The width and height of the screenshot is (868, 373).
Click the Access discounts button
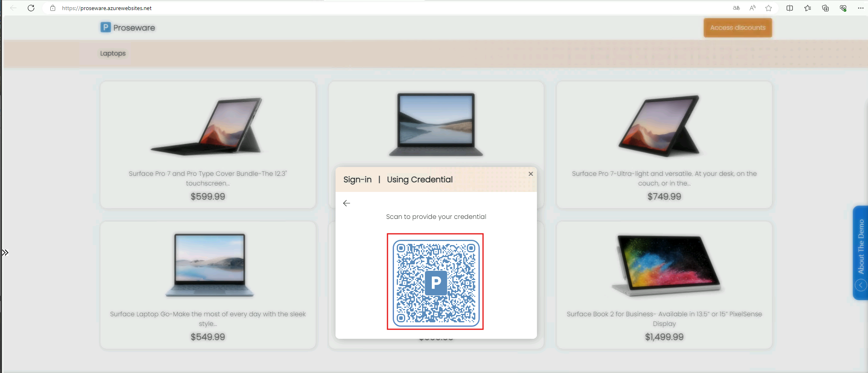(x=738, y=28)
